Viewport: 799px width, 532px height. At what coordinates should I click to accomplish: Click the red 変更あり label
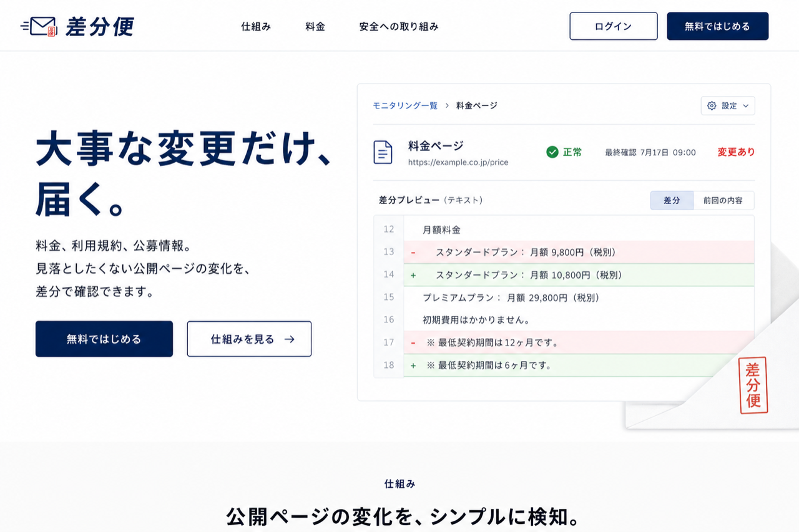736,152
